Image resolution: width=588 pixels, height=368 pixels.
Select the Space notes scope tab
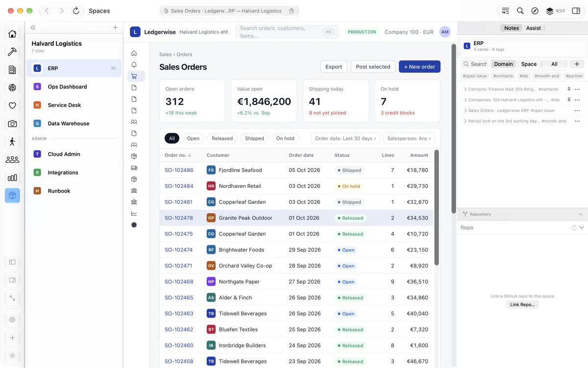[x=529, y=64]
